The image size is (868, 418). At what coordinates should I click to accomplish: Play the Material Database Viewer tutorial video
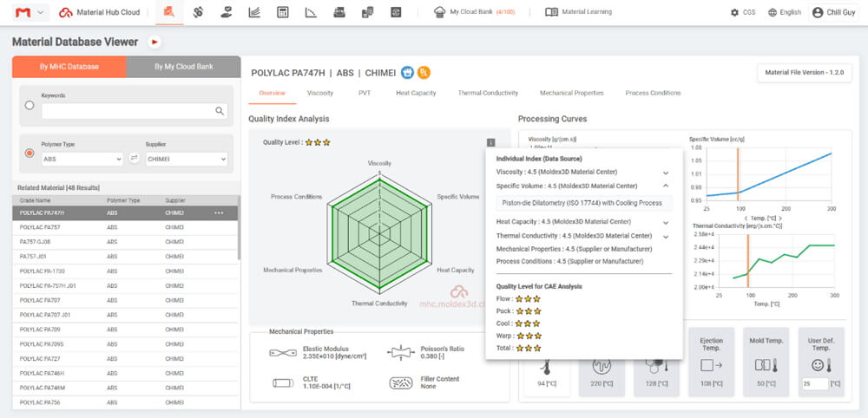point(155,42)
